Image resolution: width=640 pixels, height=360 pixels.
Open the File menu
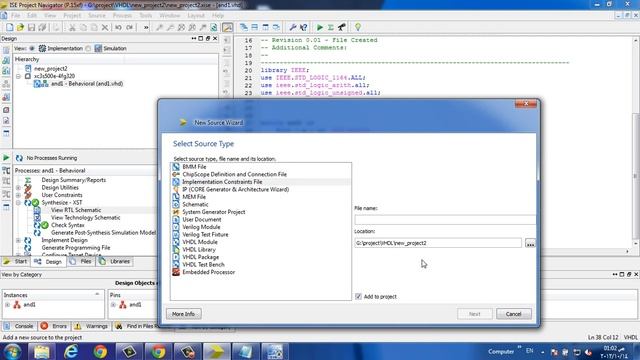pyautogui.click(x=16, y=16)
